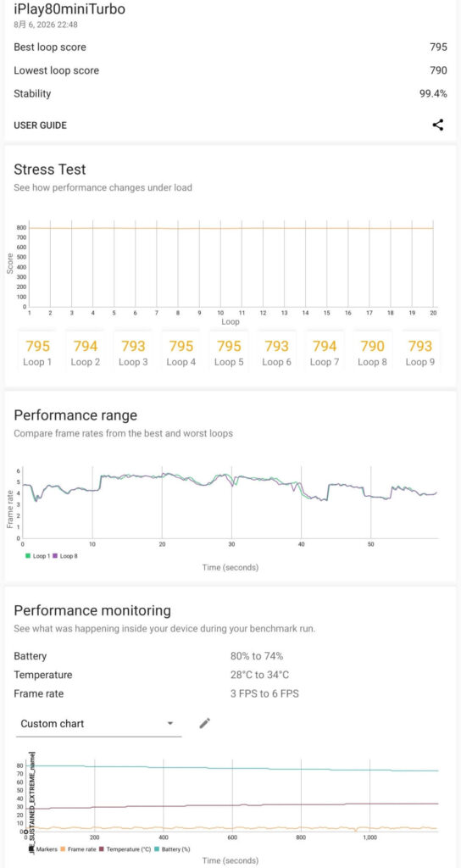Click the pencil edit chart icon
The width and height of the screenshot is (461, 868).
pos(205,723)
